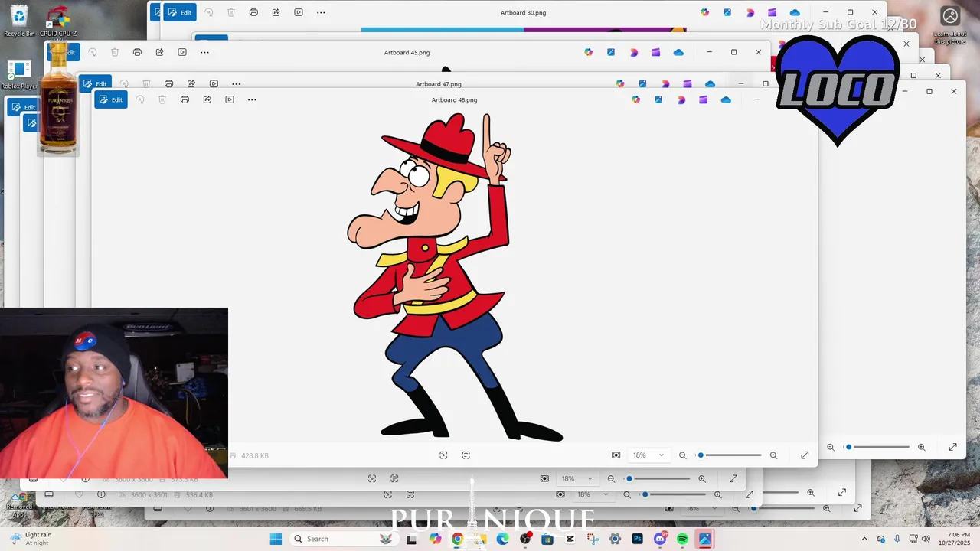Open Copilot icon in Artboard 45 window
This screenshot has height=551, width=980.
[x=588, y=52]
